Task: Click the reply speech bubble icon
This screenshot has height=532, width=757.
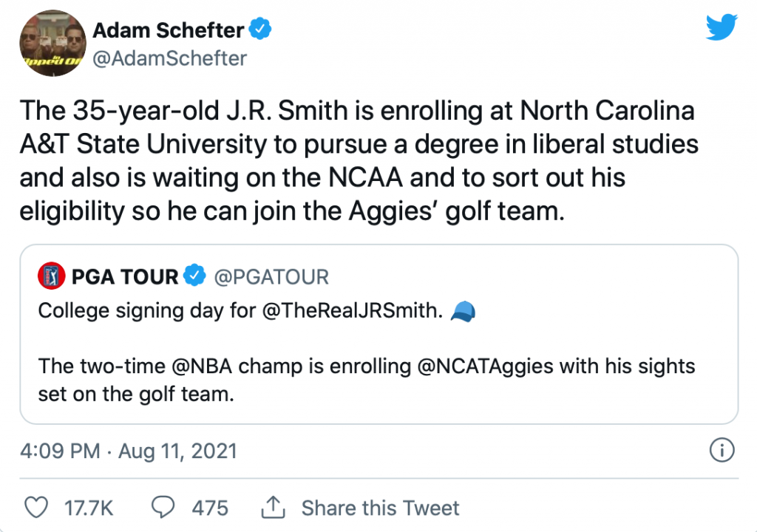Action: tap(163, 508)
